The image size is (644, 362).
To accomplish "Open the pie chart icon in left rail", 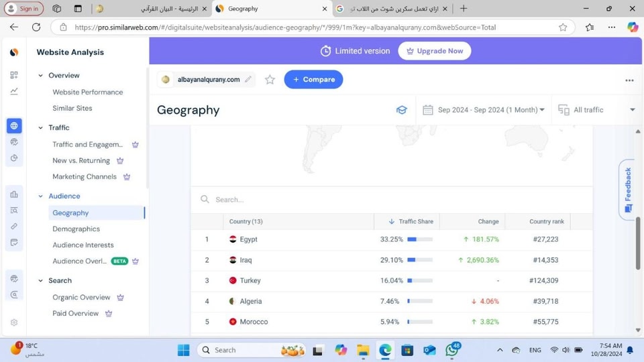I will [14, 158].
